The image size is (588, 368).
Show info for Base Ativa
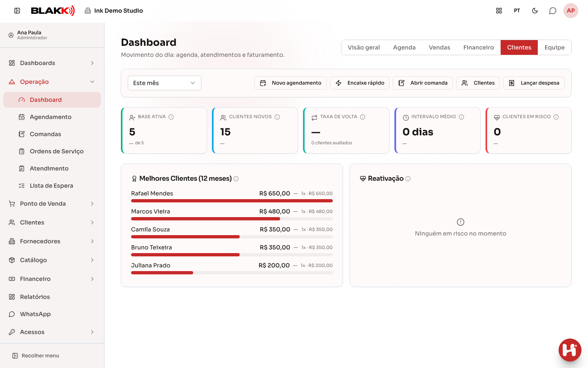coord(171,117)
